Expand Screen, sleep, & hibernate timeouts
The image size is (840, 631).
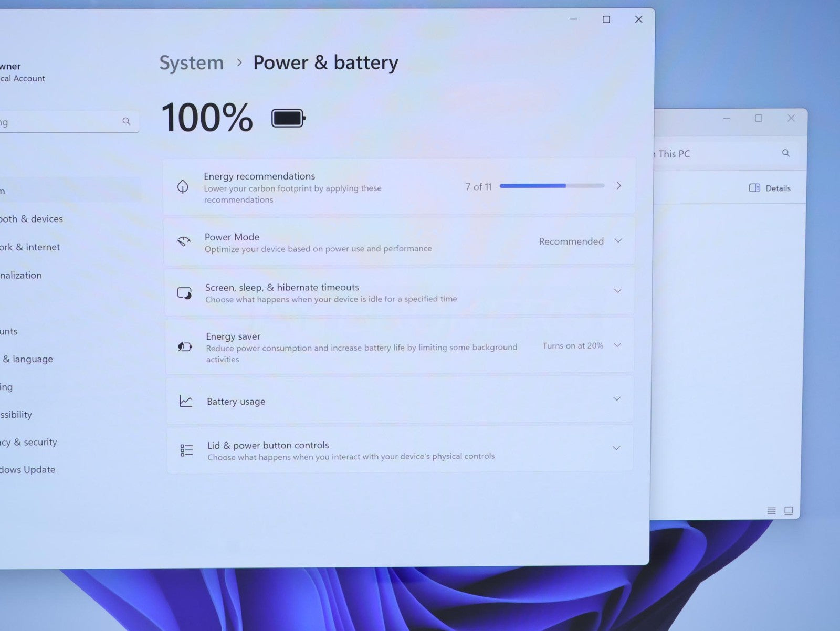[617, 291]
